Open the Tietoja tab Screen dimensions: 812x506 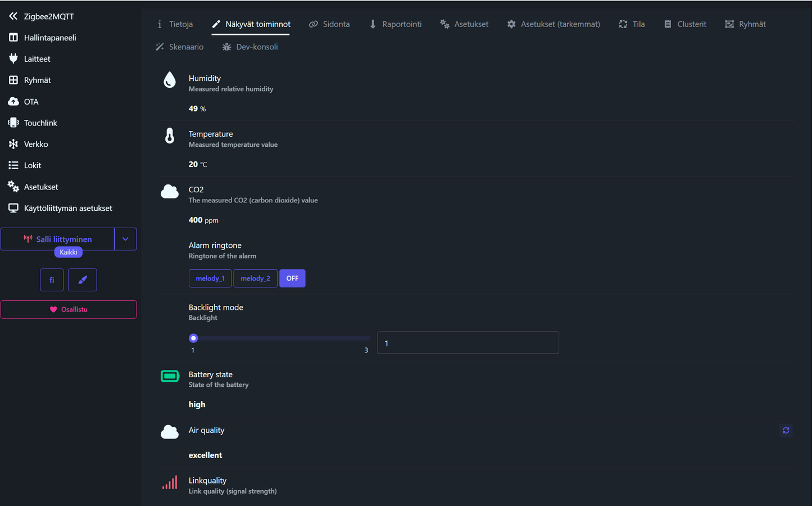pyautogui.click(x=175, y=24)
